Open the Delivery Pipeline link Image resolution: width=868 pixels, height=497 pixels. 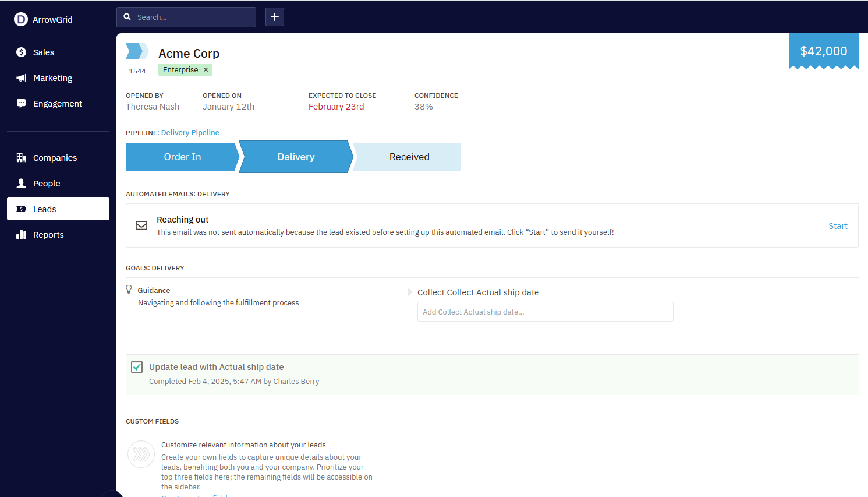pyautogui.click(x=190, y=133)
